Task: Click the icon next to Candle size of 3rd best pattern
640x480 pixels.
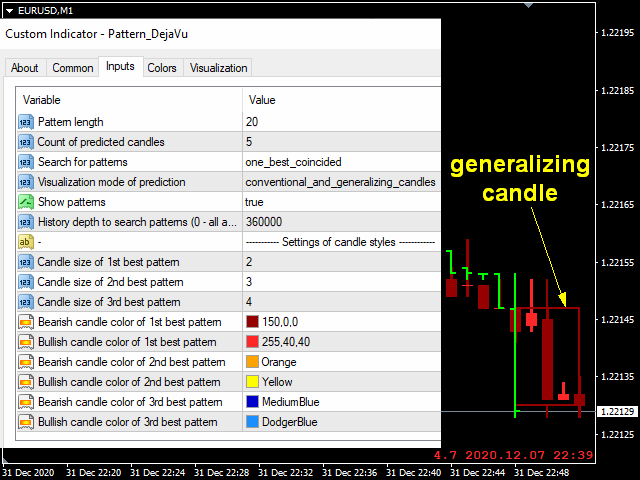Action: pyautogui.click(x=26, y=302)
